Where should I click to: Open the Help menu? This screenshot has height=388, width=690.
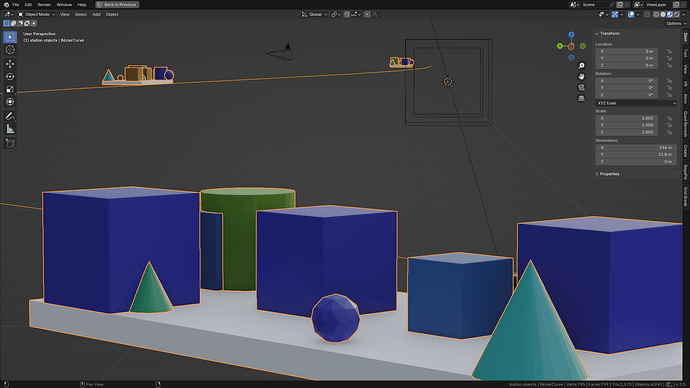tap(82, 5)
